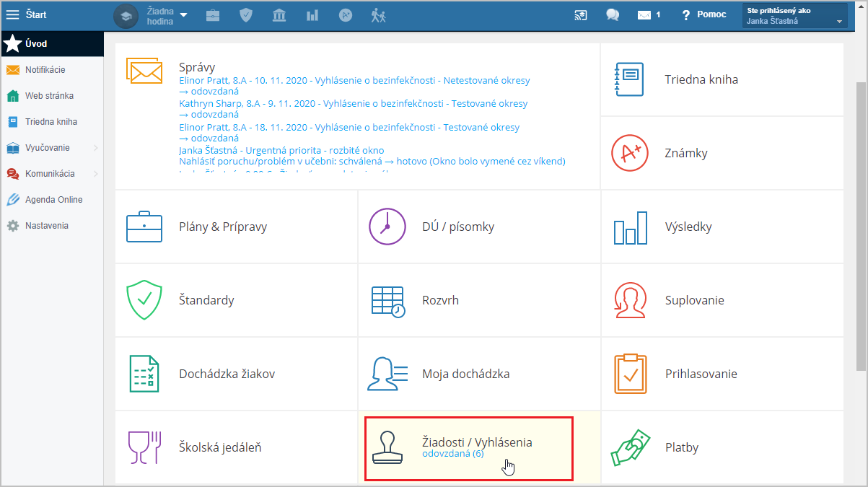Click the round A+ grade icon in top toolbar
This screenshot has height=487, width=868.
[346, 15]
